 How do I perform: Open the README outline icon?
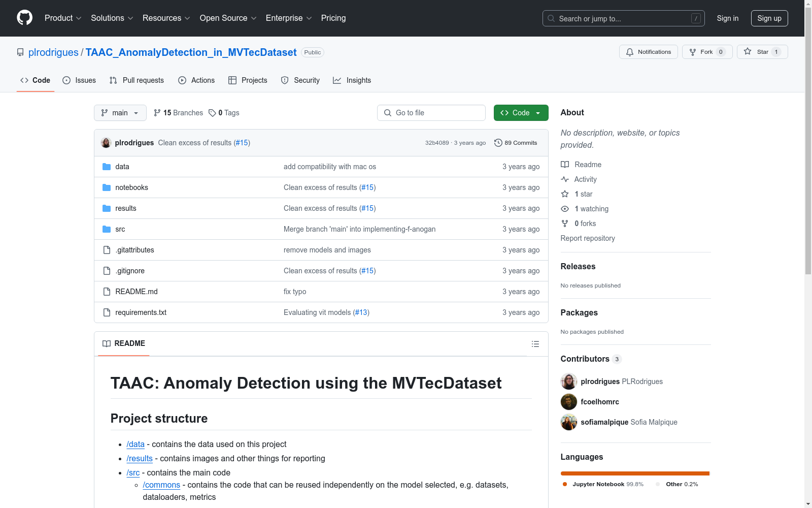[x=535, y=344]
